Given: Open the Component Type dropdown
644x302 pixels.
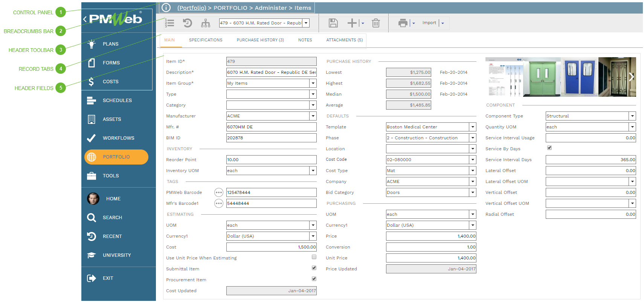Looking at the screenshot, I should pos(632,116).
